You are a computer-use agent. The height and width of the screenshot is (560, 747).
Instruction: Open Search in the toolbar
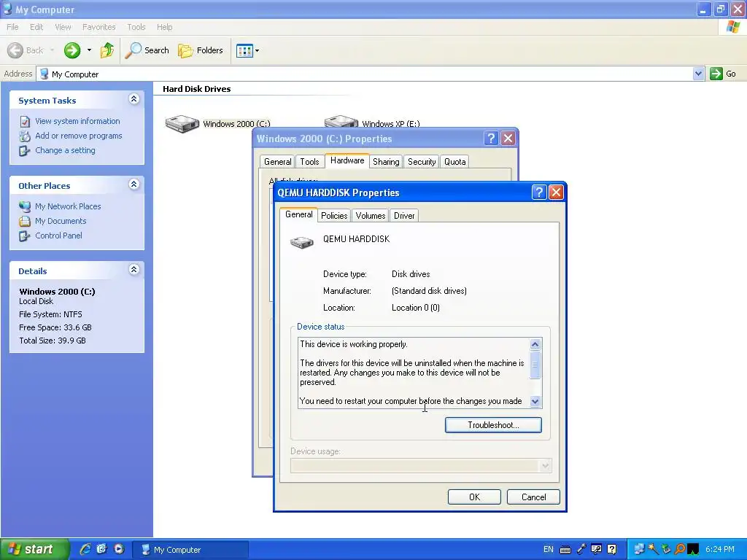(147, 50)
